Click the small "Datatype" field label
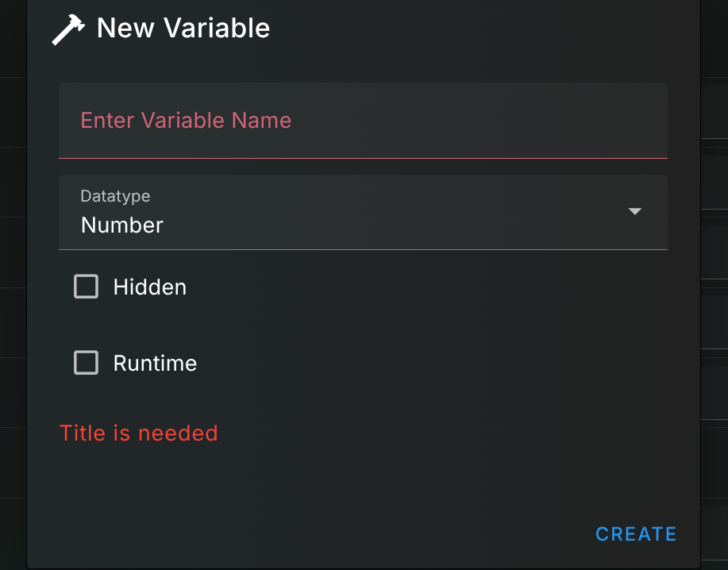Screen dimensions: 728x570 coord(115,195)
